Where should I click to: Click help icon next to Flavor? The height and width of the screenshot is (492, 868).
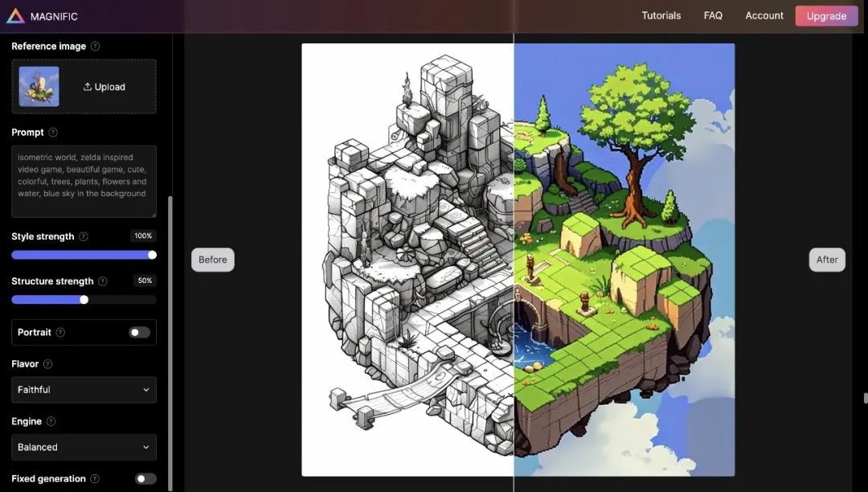click(x=47, y=364)
